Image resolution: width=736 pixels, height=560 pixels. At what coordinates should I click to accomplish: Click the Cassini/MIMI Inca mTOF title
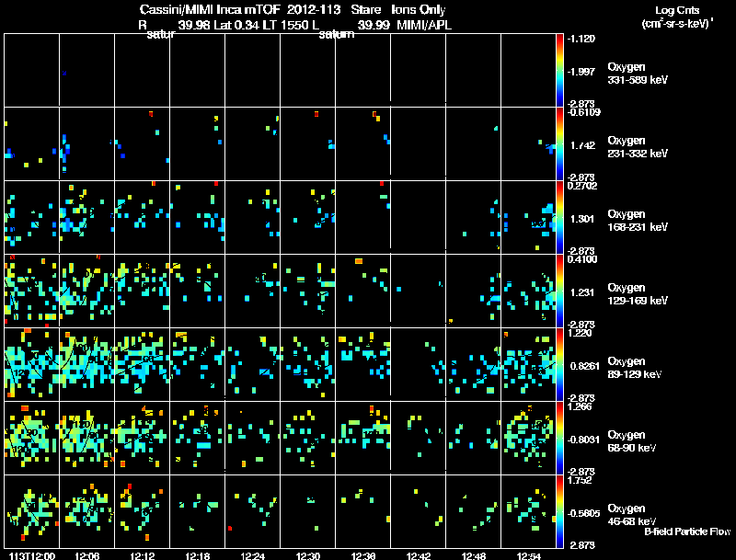click(x=210, y=9)
